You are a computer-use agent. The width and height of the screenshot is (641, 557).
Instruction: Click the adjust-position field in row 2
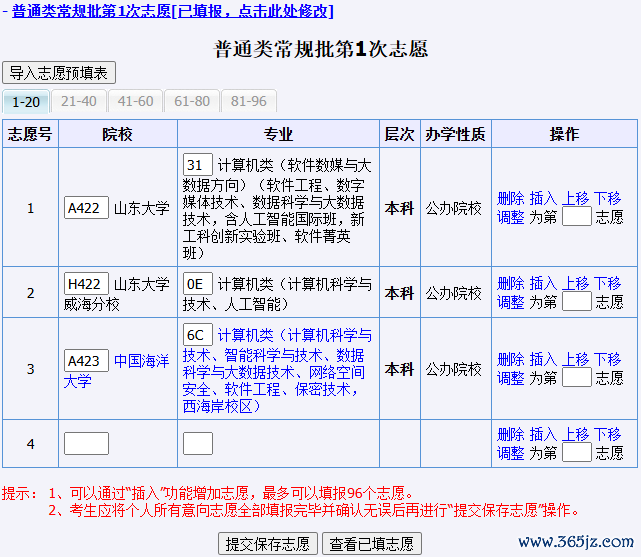coord(577,301)
